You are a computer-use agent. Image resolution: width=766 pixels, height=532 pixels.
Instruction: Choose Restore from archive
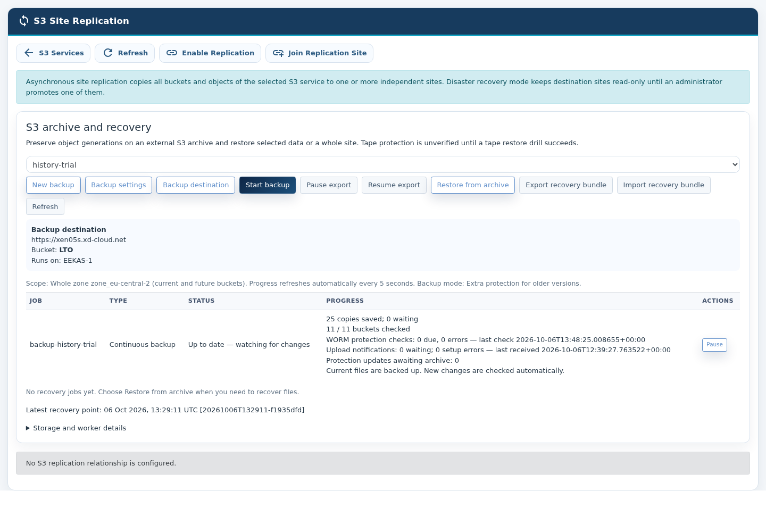[x=473, y=185]
